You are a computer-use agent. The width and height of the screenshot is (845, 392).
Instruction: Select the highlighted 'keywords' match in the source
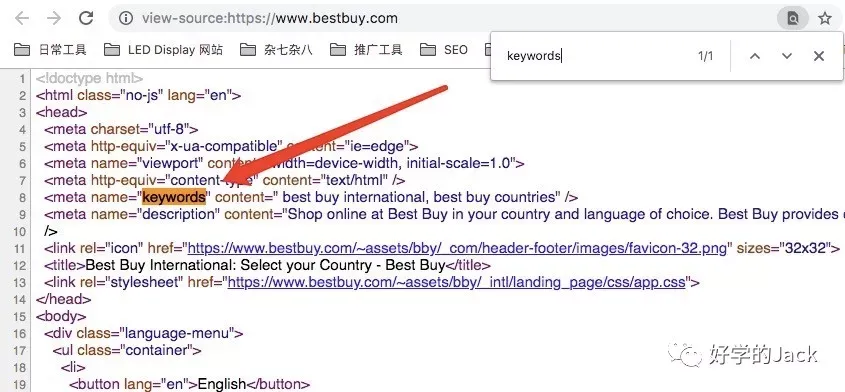pos(174,197)
